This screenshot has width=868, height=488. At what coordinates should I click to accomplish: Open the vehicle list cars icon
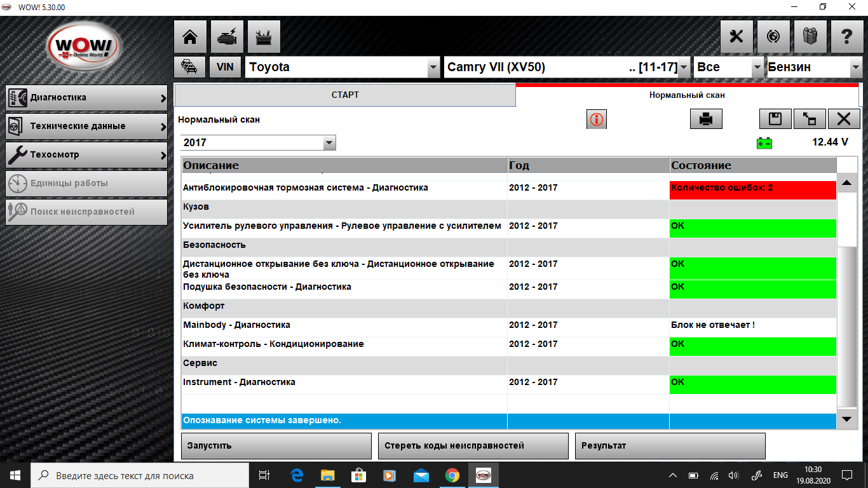click(189, 67)
